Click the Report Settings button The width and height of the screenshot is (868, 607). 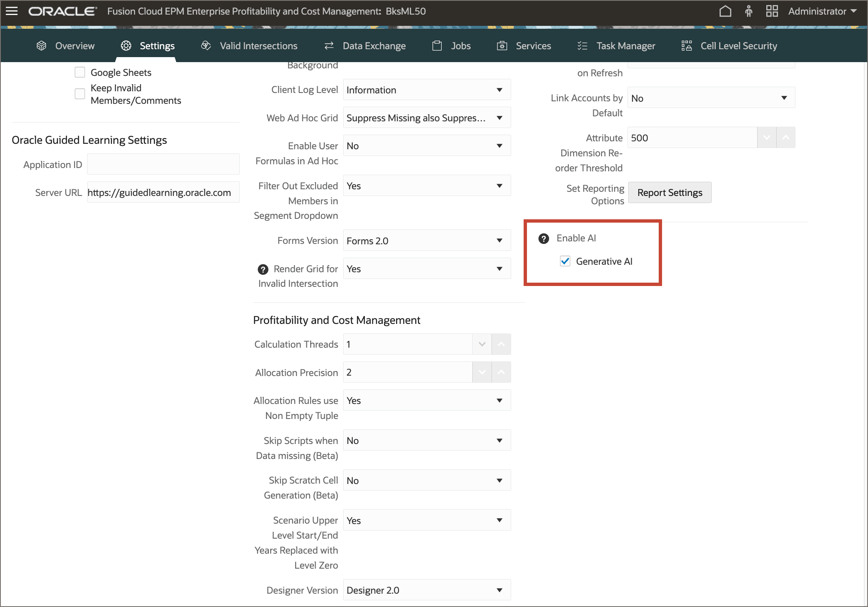coord(670,192)
